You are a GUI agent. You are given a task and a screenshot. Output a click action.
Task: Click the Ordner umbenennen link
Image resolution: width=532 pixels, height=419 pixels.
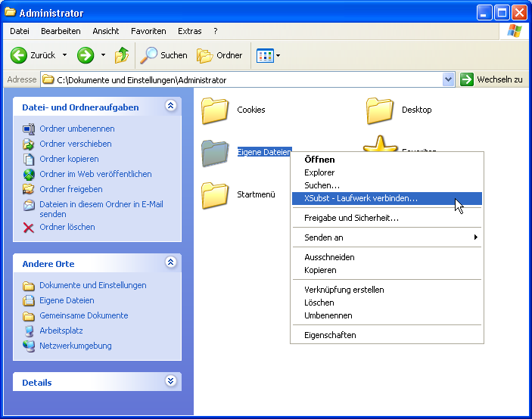click(x=76, y=129)
